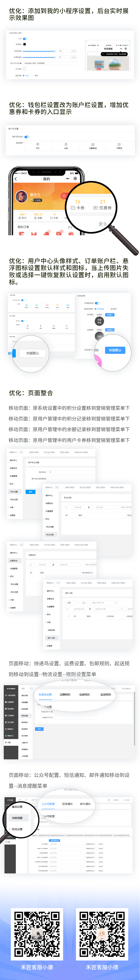Switch to the 起送规则 tab
140x980 pixels.
point(106,694)
